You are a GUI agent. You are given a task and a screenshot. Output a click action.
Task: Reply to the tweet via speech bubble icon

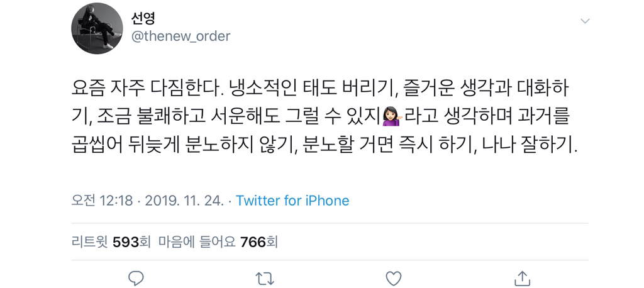[136, 279]
